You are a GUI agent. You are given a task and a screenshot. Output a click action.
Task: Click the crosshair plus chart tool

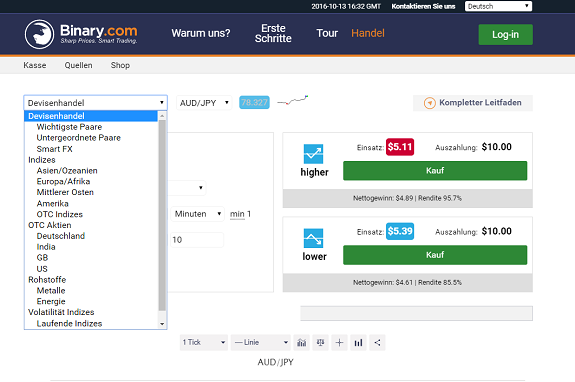tap(340, 343)
